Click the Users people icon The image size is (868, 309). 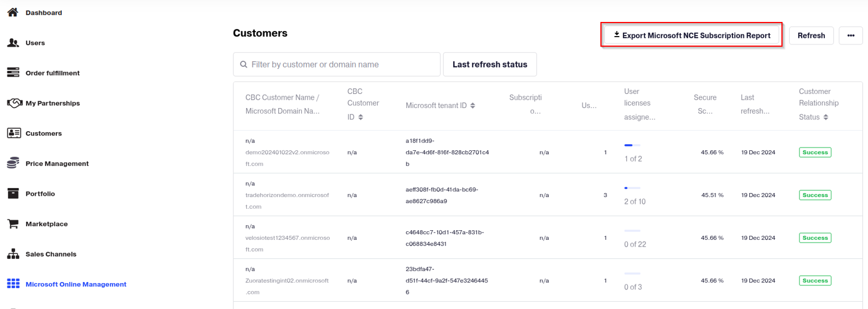13,43
